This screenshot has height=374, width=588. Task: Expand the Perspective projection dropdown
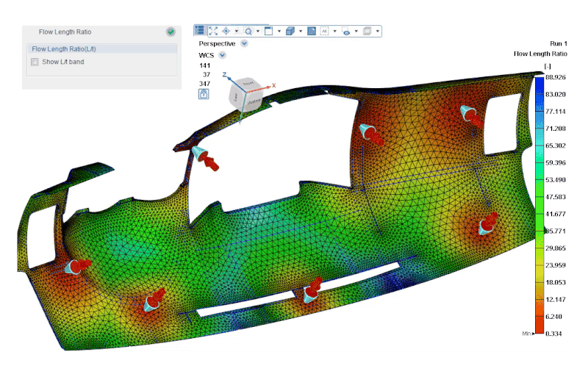click(x=244, y=43)
